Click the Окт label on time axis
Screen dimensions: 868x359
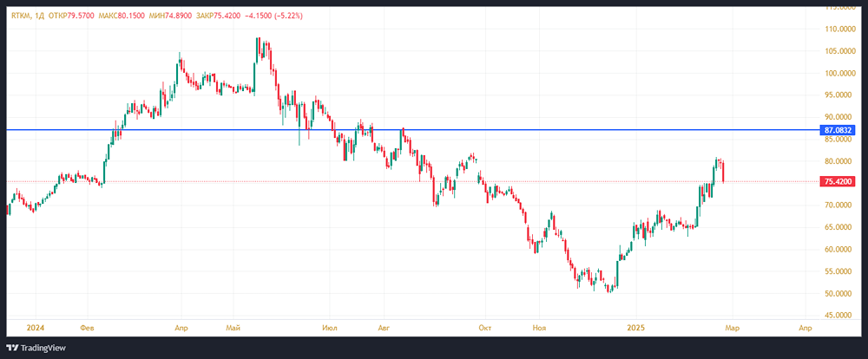coord(485,329)
